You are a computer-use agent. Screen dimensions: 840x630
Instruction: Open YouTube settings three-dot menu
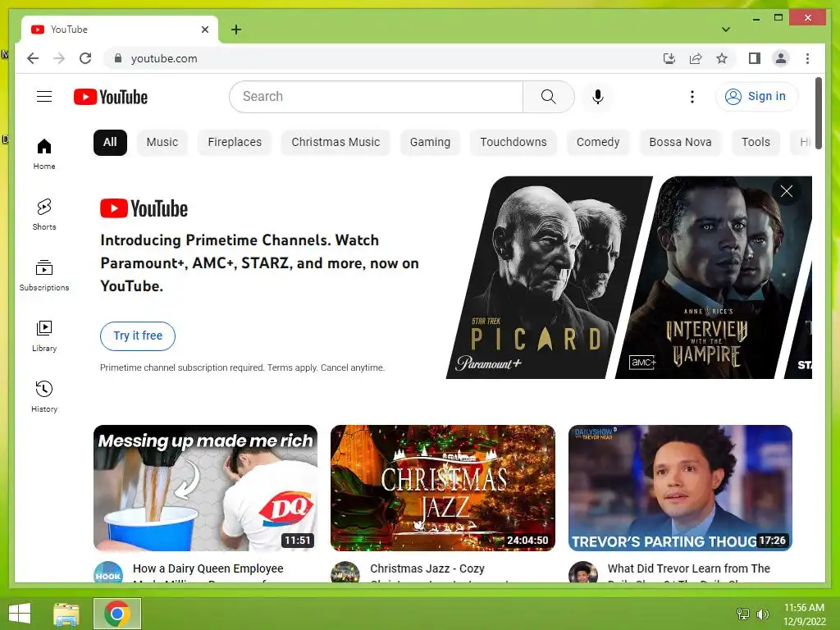[x=692, y=97]
